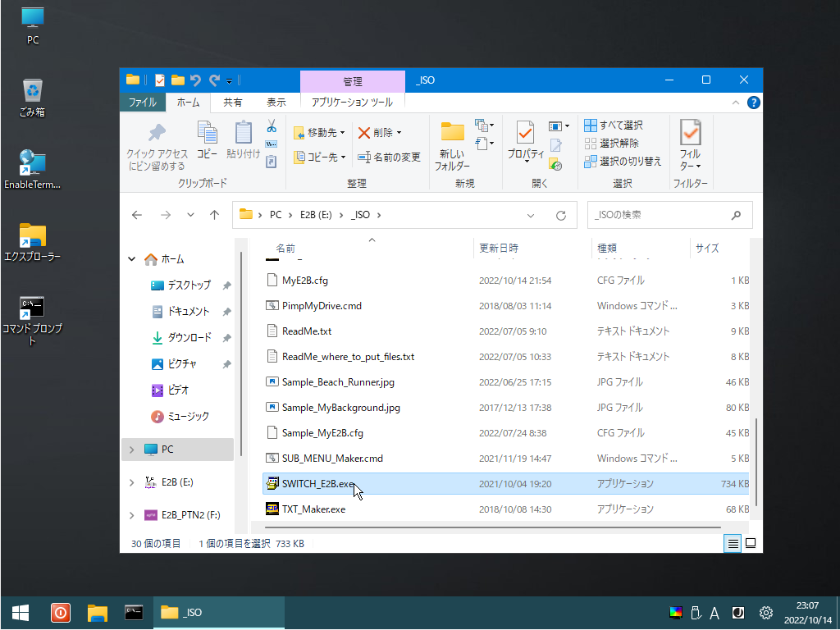This screenshot has width=840, height=630.
Task: Click Invert Selection in the ribbon
Action: tap(623, 162)
